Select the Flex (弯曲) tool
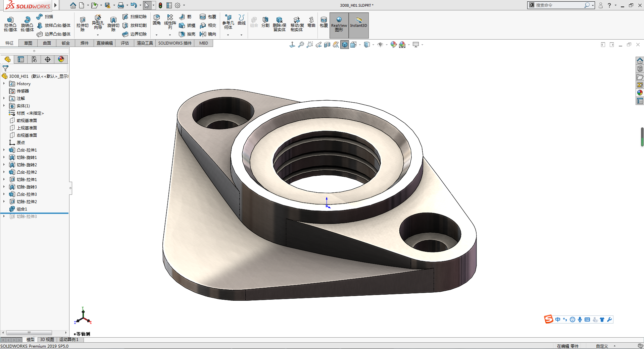Viewport: 644px width, 349px height. click(311, 22)
